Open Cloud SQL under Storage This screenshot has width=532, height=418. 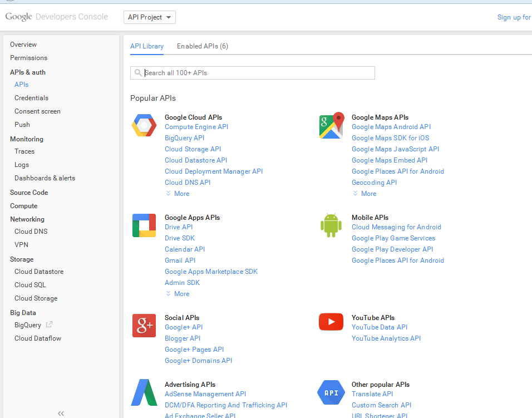point(30,285)
